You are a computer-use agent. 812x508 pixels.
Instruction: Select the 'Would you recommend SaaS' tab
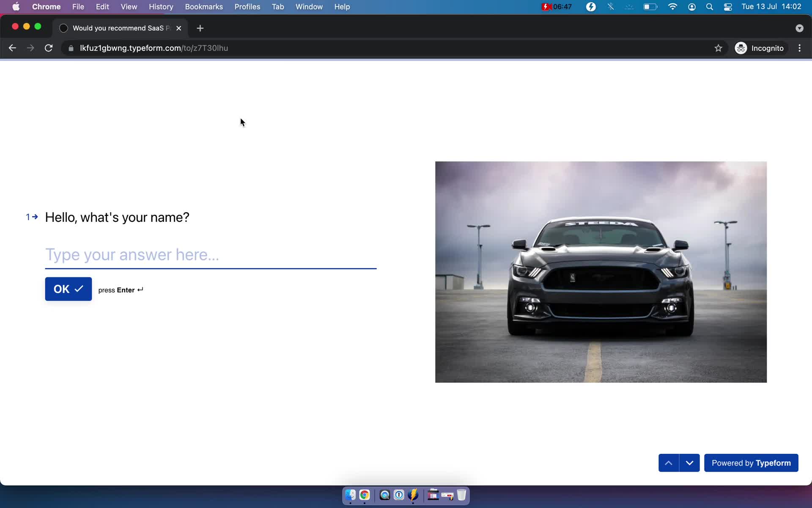(x=121, y=28)
